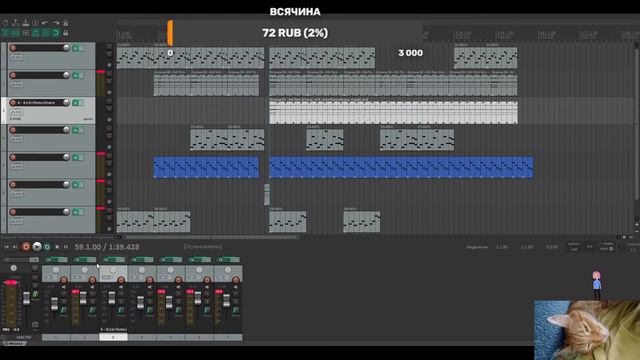Open the FX chain of the first track
Screen dimensions: 640x360
coord(76,48)
